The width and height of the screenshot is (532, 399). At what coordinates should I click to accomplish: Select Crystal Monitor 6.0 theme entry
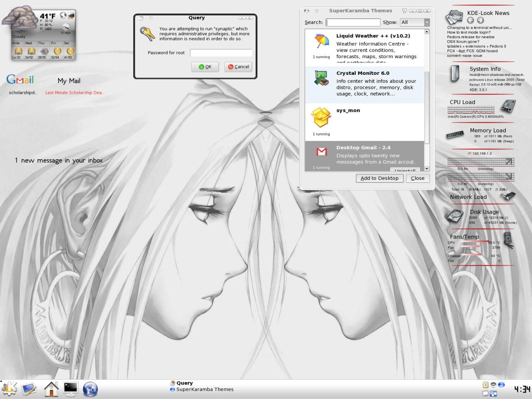pyautogui.click(x=365, y=85)
